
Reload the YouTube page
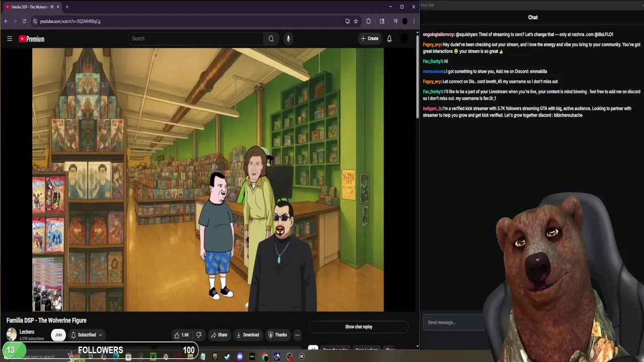click(24, 21)
